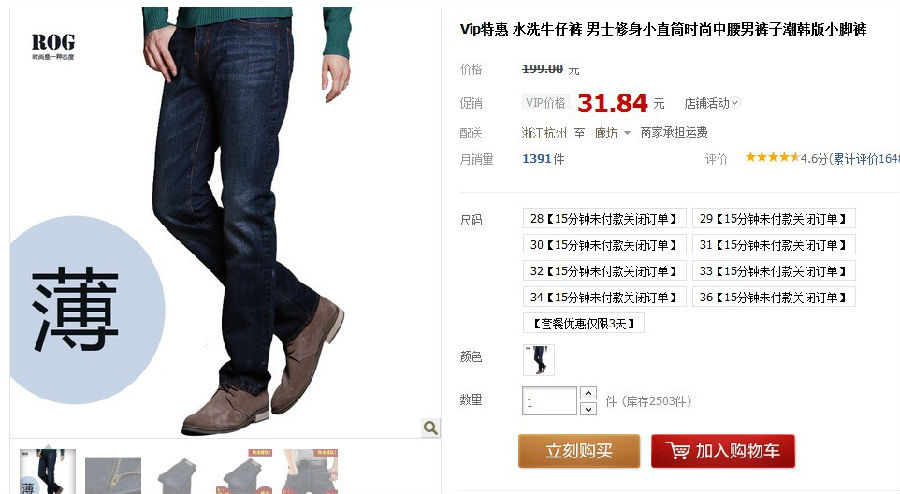
Task: Click the star rating icons
Action: pos(772,157)
